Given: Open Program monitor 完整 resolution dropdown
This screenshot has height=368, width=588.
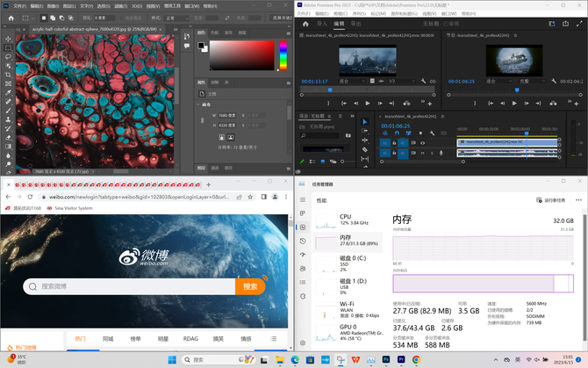Looking at the screenshot, I should [x=533, y=81].
